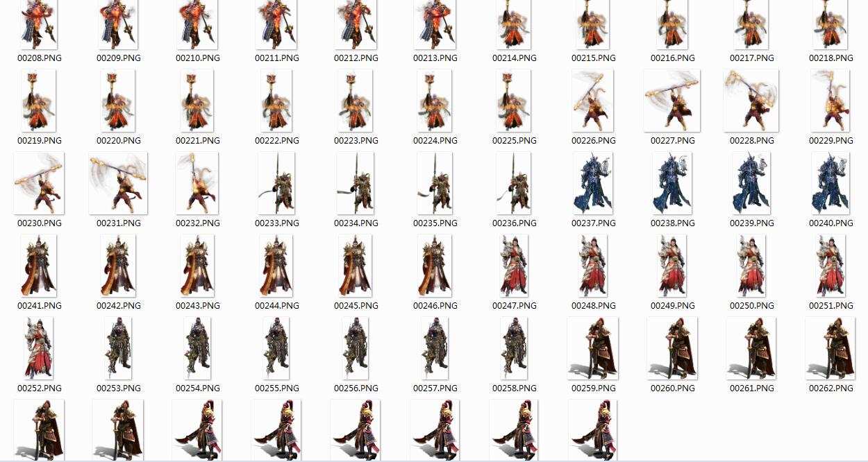Viewport: 868px width, 462px height.
Task: Select the file name 00211.PNG
Action: (x=277, y=58)
